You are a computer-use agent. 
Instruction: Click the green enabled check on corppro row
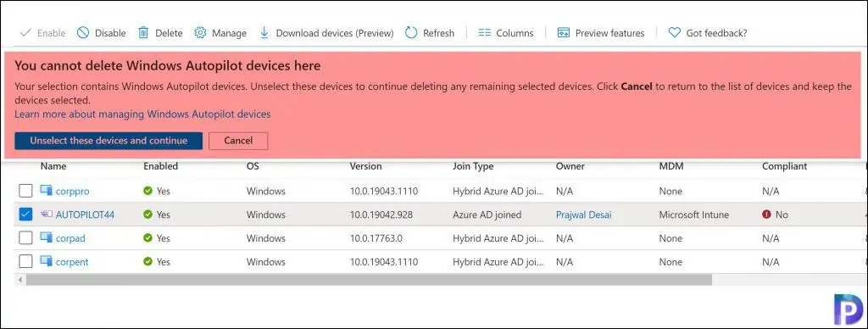[x=147, y=191]
